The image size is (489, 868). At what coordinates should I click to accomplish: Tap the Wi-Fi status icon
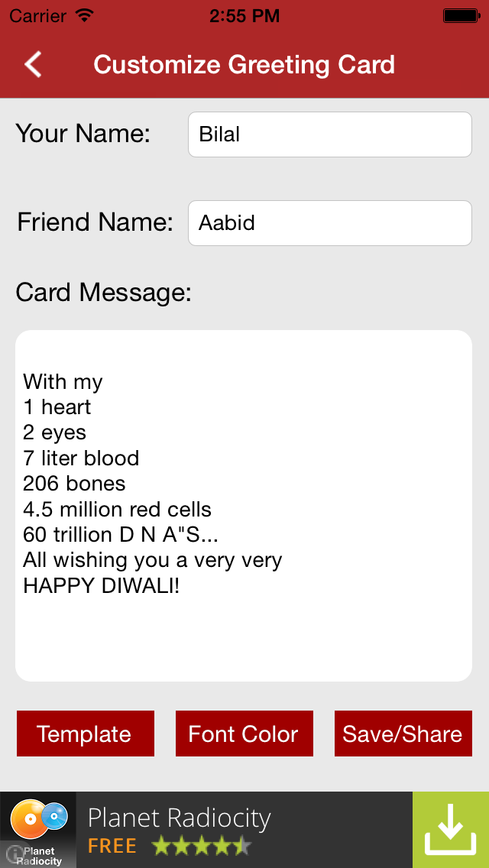tap(84, 15)
